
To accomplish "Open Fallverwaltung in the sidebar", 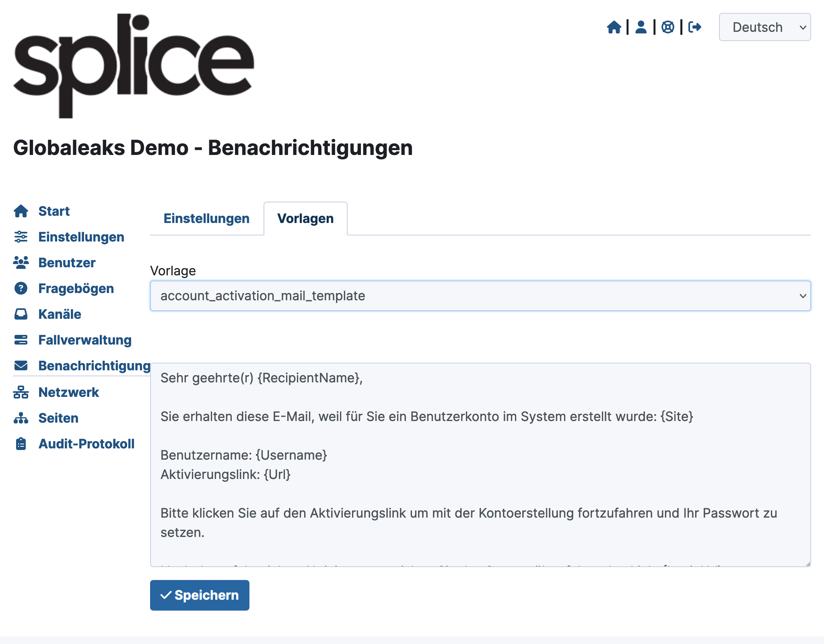I will click(x=85, y=340).
